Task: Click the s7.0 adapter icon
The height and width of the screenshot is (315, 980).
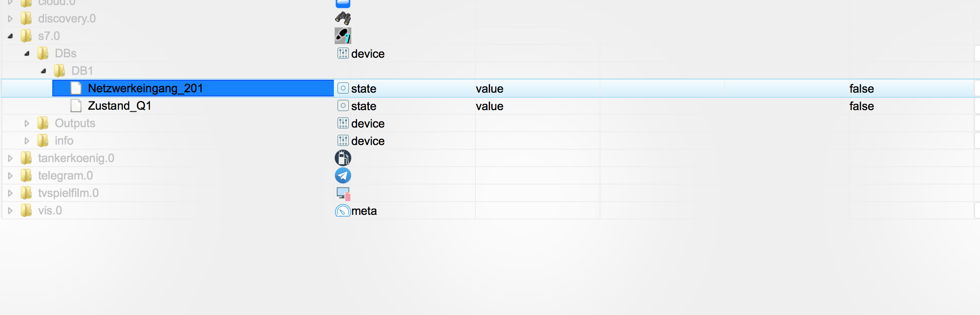Action: [343, 36]
